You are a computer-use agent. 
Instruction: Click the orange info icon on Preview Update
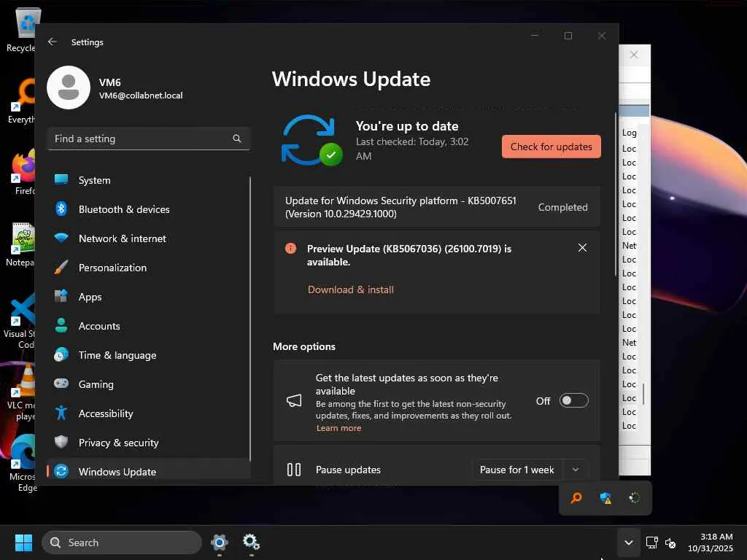click(290, 248)
